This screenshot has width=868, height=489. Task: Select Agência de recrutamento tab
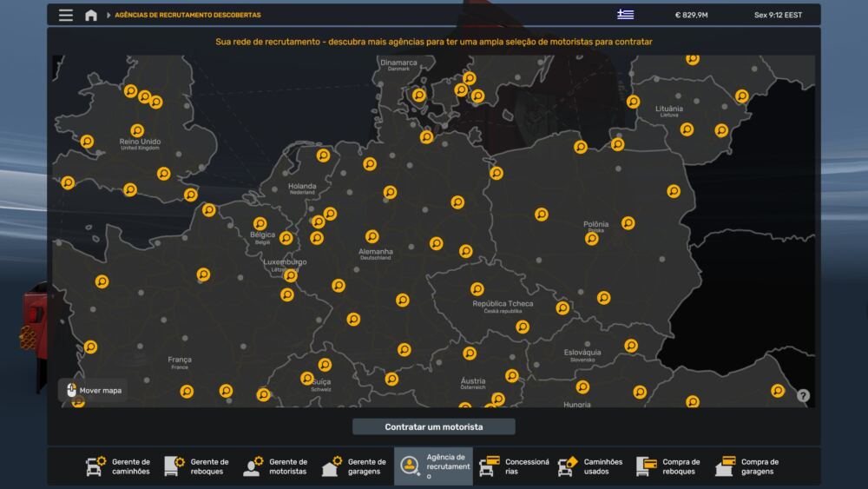click(433, 466)
